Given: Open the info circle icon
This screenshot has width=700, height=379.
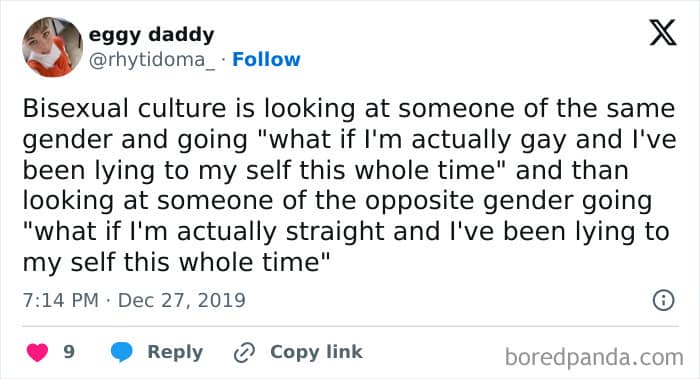Looking at the screenshot, I should pyautogui.click(x=663, y=300).
